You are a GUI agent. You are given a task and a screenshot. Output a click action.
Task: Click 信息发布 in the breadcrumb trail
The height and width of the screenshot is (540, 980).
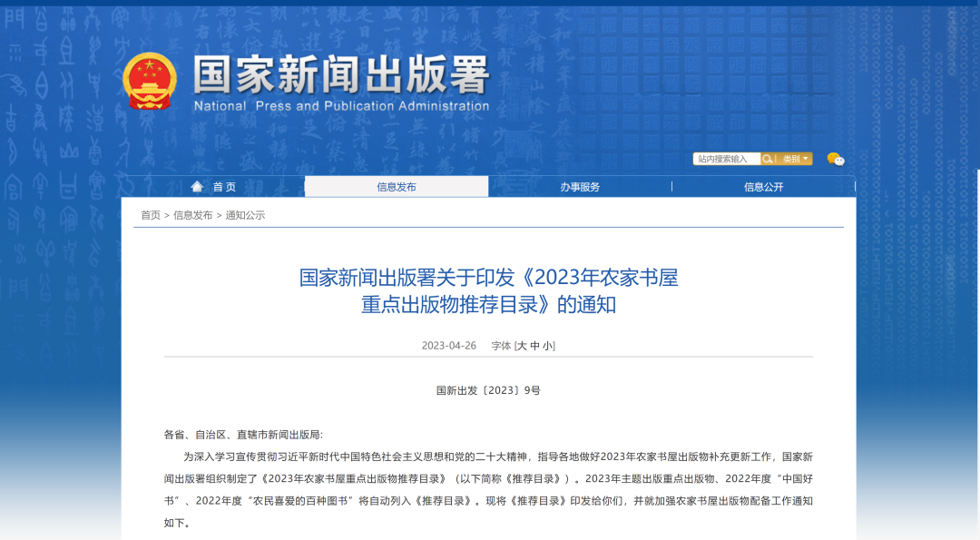tap(193, 215)
